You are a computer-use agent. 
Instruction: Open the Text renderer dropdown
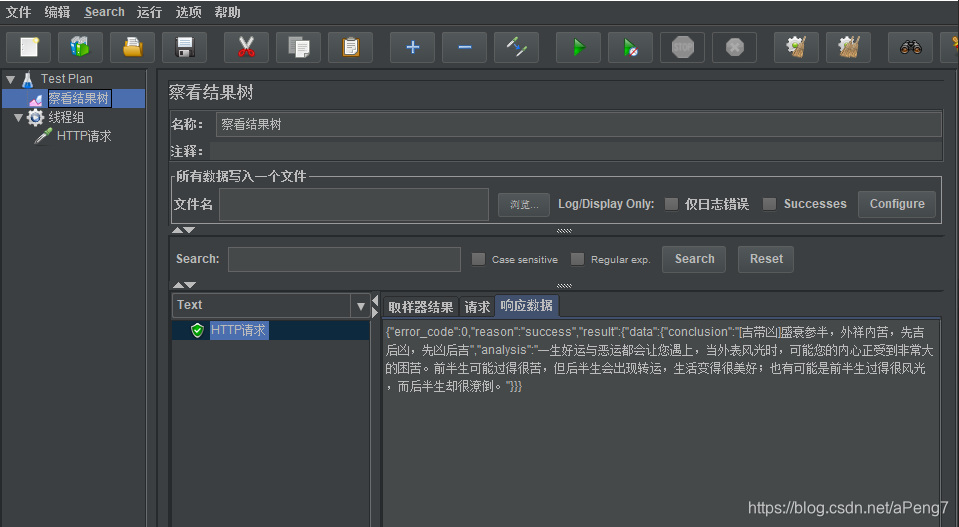[x=360, y=306]
